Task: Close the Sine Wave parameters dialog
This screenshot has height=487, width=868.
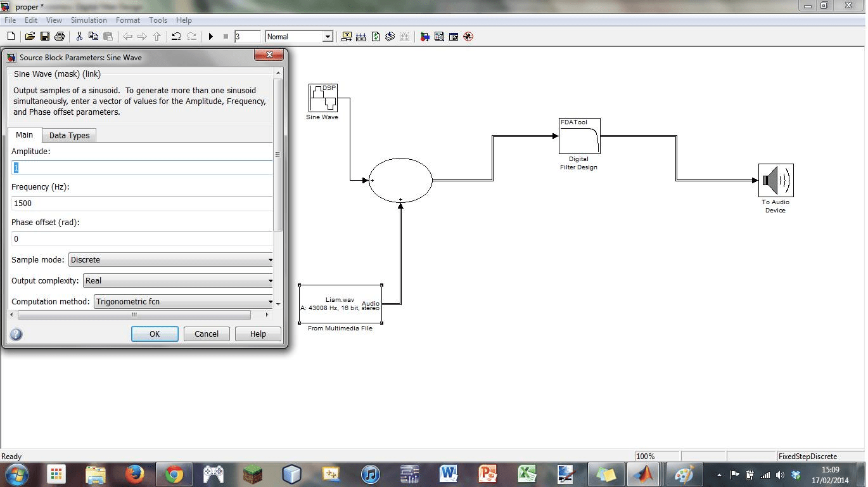Action: [x=269, y=56]
